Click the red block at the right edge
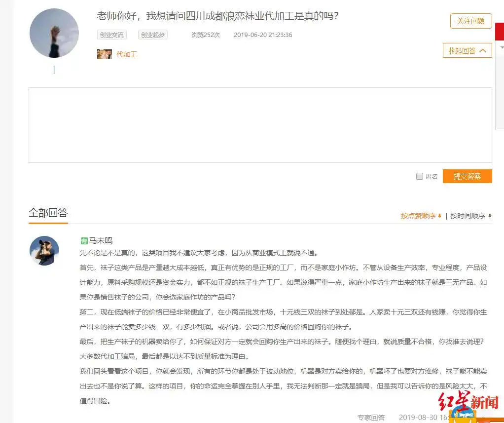 pyautogui.click(x=500, y=32)
